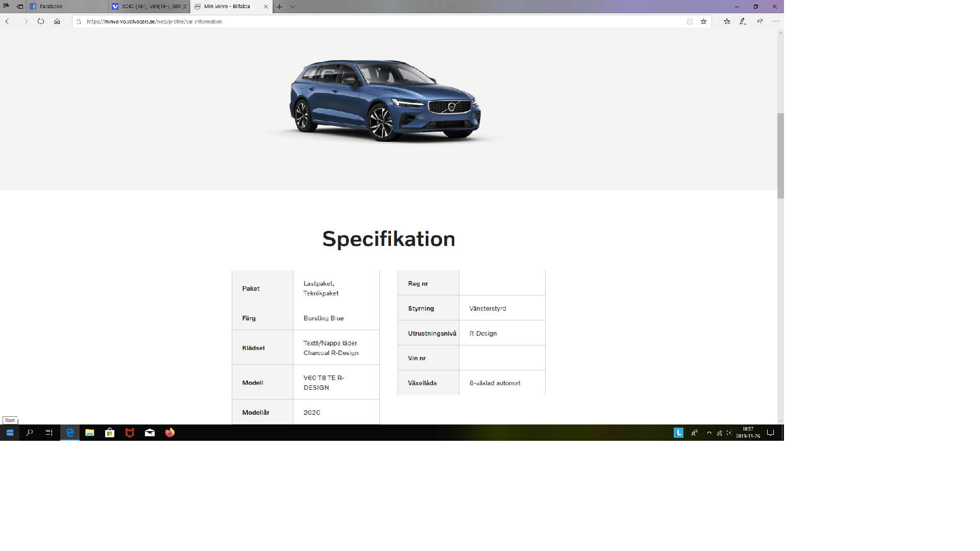
Task: Click the 'Utrustningsnivå' row label
Action: (432, 333)
